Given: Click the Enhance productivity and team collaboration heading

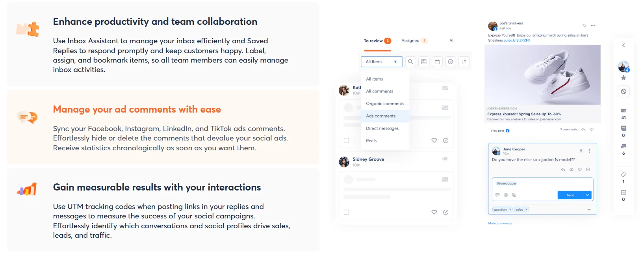Looking at the screenshot, I should click(x=155, y=22).
